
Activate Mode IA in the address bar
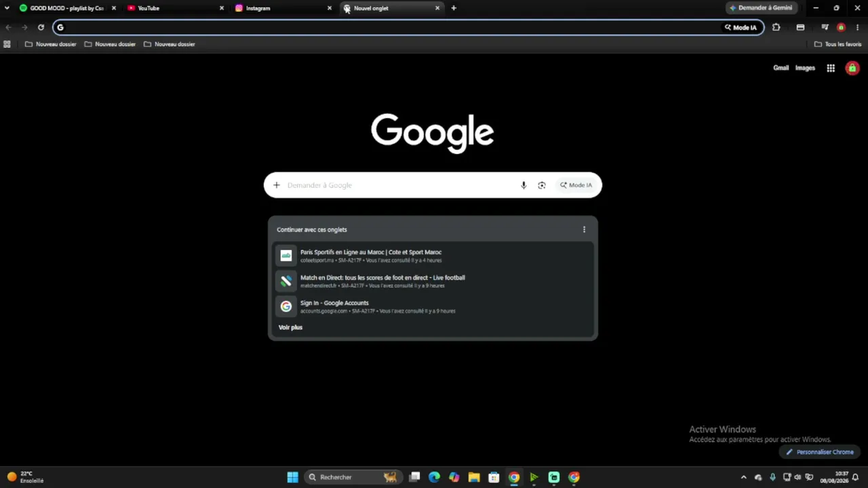pos(741,28)
